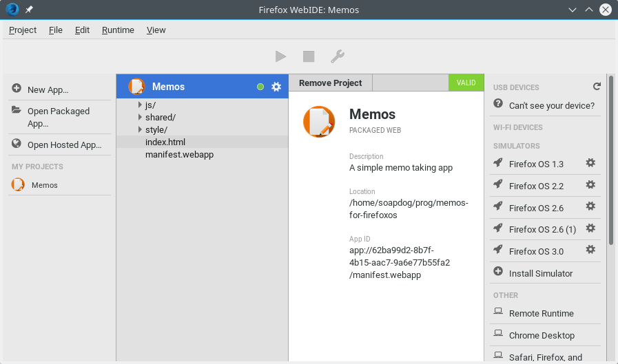The height and width of the screenshot is (364, 618).
Task: Click Install Simulator label
Action: 541,273
